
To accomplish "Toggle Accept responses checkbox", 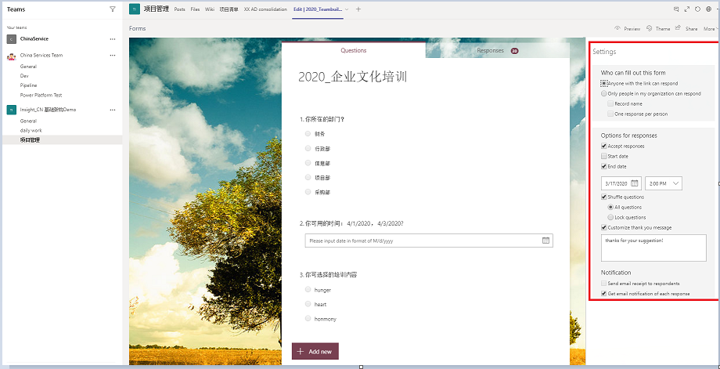I will coord(603,146).
